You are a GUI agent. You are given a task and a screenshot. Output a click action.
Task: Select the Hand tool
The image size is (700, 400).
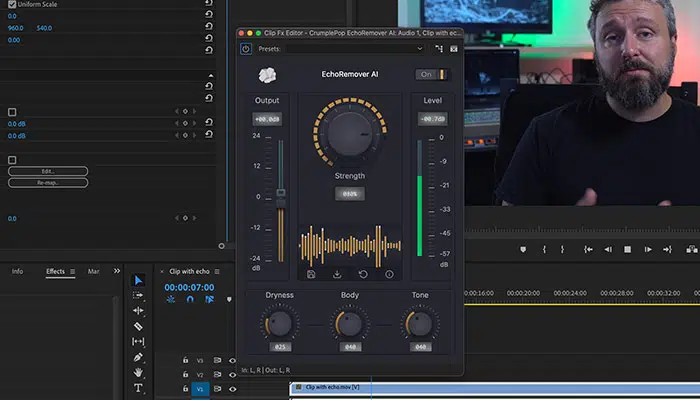(x=138, y=372)
